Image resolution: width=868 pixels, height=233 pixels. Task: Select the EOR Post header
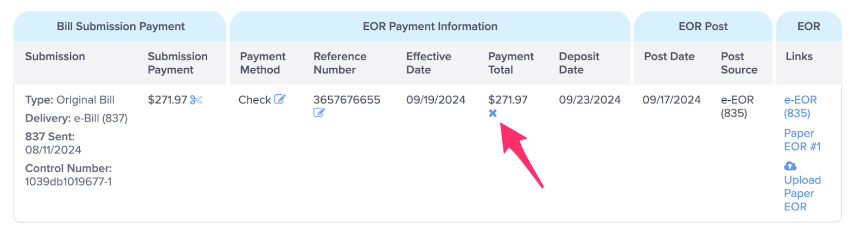(x=703, y=26)
